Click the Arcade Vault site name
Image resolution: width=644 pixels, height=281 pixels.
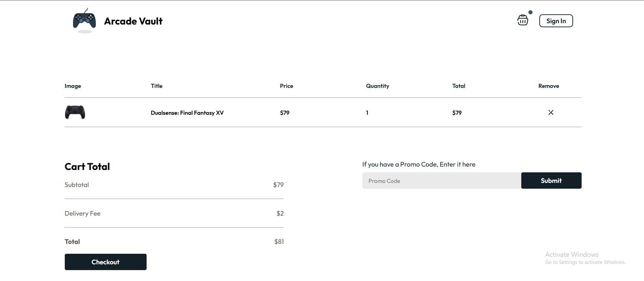(x=133, y=21)
